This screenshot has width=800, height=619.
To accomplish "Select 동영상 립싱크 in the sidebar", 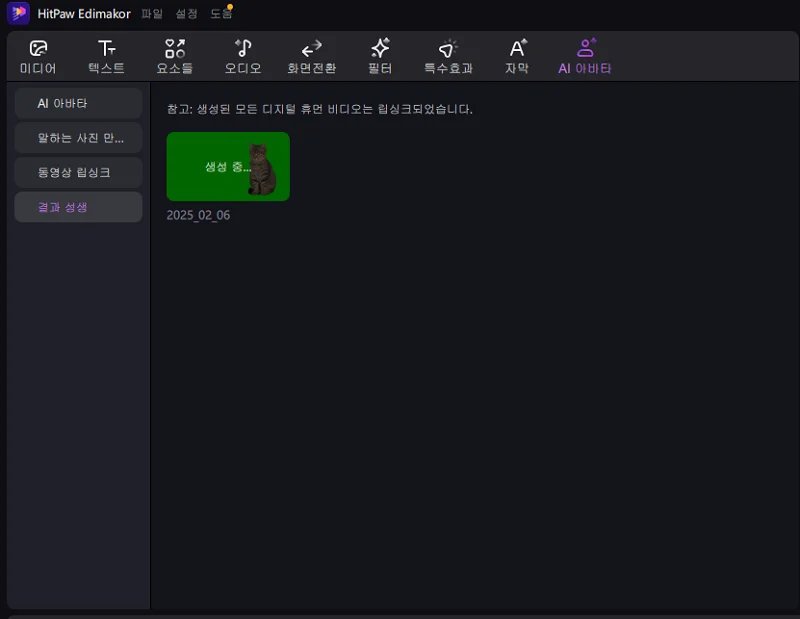I will tap(77, 171).
